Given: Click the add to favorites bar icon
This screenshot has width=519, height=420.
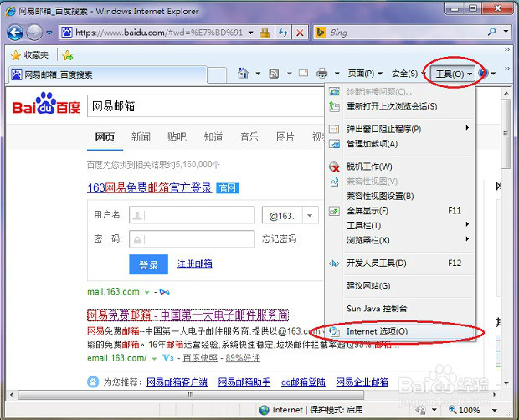Looking at the screenshot, I should pyautogui.click(x=68, y=55).
